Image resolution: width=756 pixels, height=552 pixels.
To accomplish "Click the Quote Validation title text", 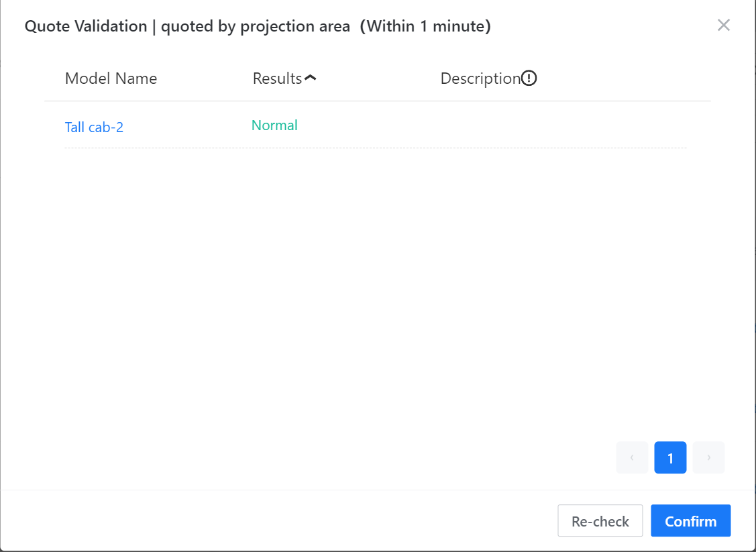I will pos(85,26).
